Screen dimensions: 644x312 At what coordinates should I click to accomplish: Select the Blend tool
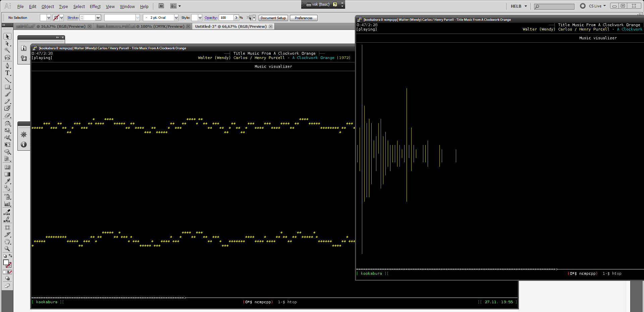pyautogui.click(x=7, y=188)
